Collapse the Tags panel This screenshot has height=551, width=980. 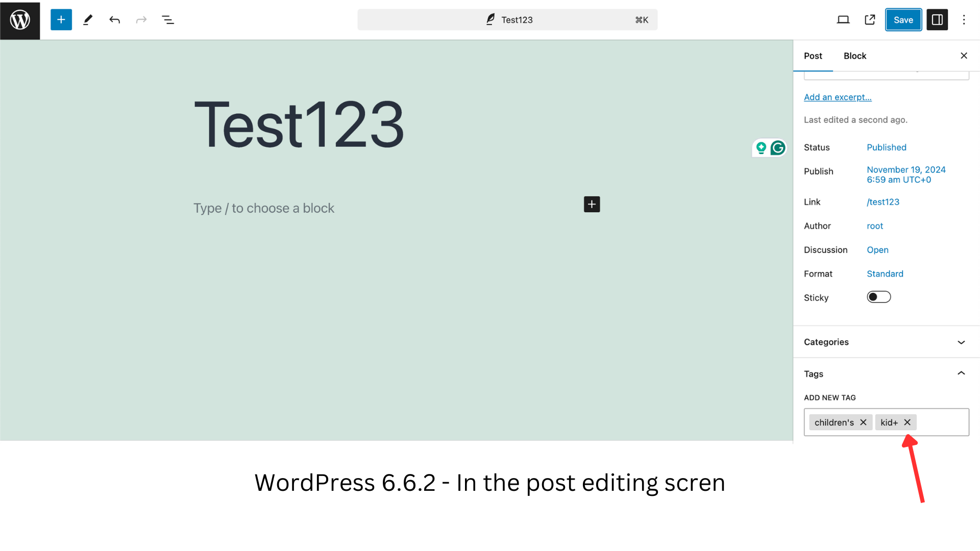point(887,373)
